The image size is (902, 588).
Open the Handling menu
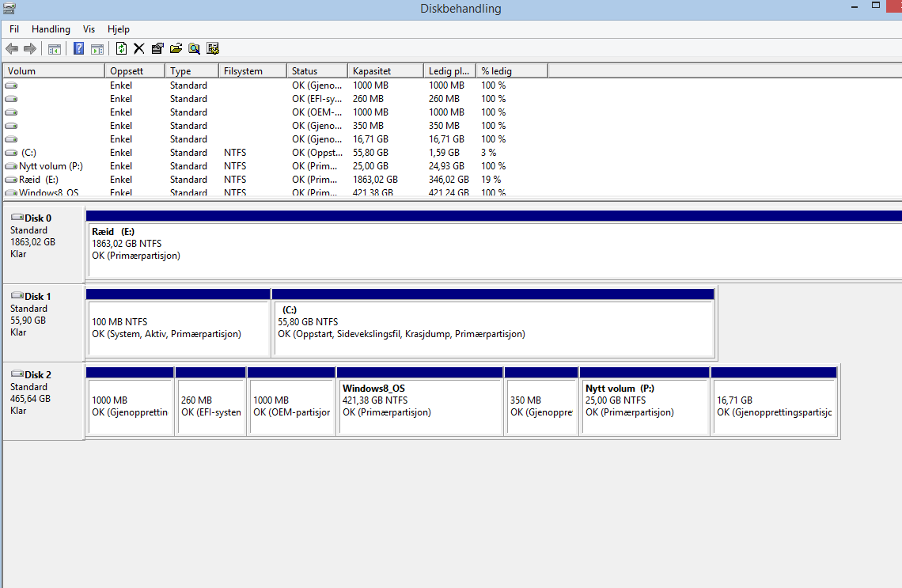coord(51,29)
